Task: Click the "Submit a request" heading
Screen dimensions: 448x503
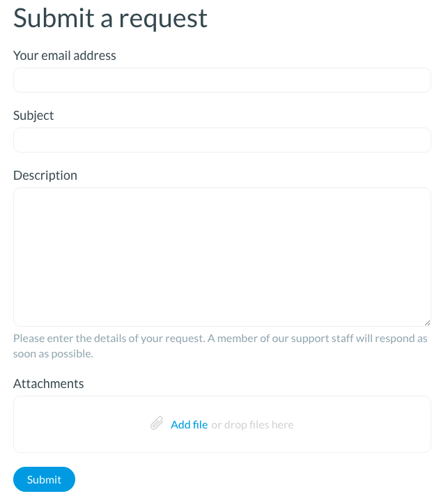Action: point(110,18)
